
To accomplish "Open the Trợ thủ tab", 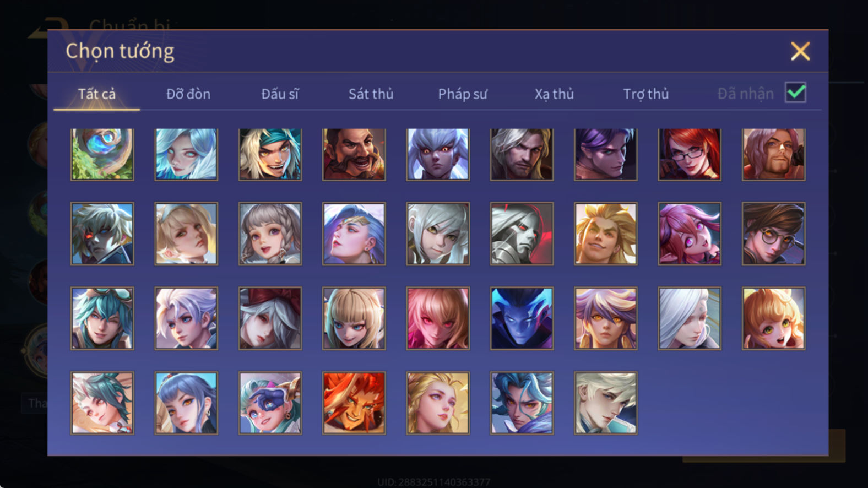I will click(646, 94).
